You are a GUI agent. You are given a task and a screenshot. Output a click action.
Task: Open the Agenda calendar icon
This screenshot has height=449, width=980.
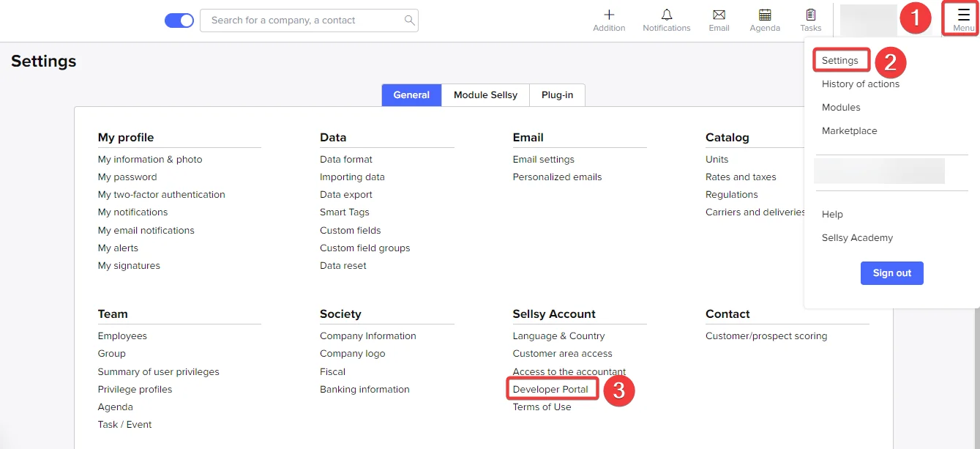click(x=765, y=15)
